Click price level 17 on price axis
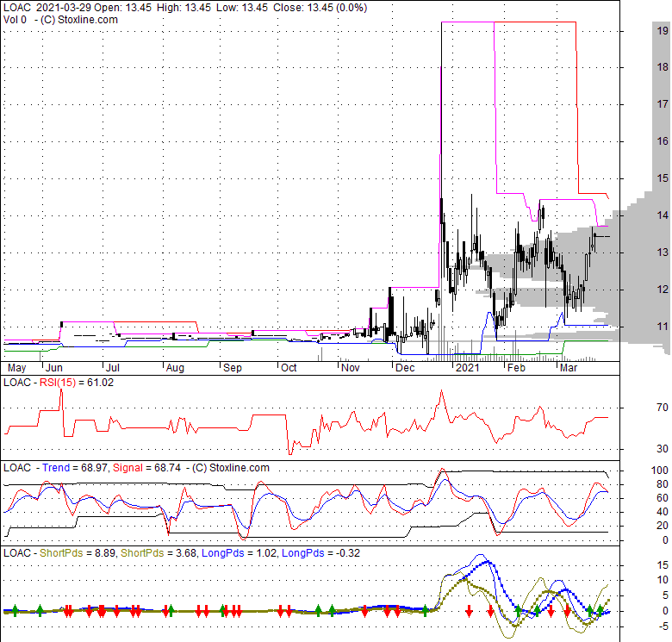 [x=663, y=103]
